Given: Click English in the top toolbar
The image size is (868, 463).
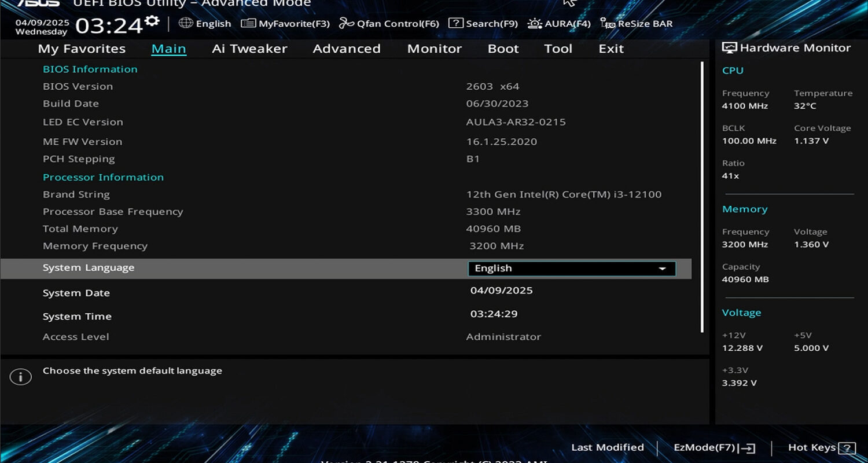Looking at the screenshot, I should tap(214, 24).
